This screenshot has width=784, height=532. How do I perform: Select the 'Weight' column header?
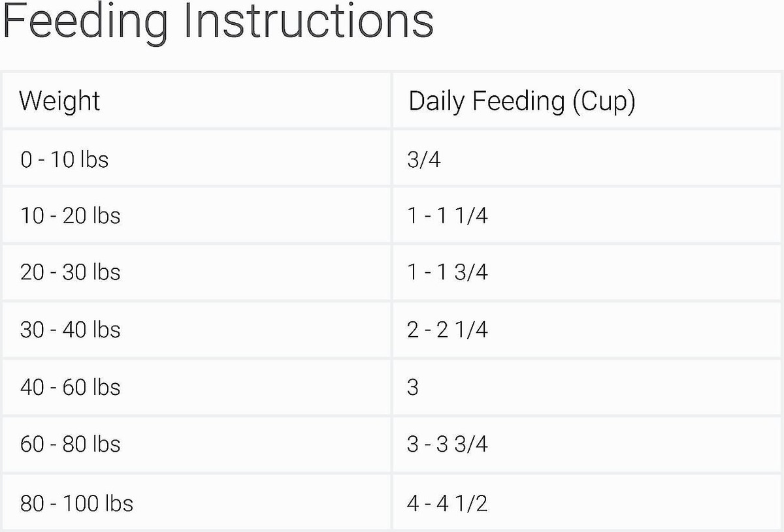coord(59,101)
